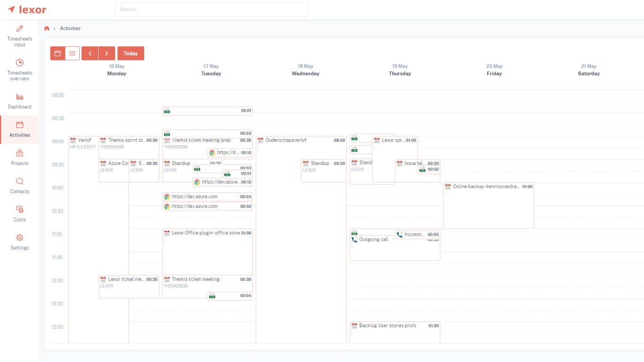Open https://dev.azure.com 00:03 entry
Image resolution: width=644 pixels, height=362 pixels.
point(207,197)
